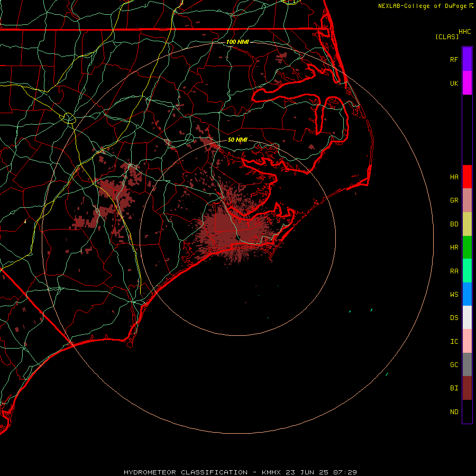
Task: Pick the RA mint-green legend swatch
Action: 467,271
